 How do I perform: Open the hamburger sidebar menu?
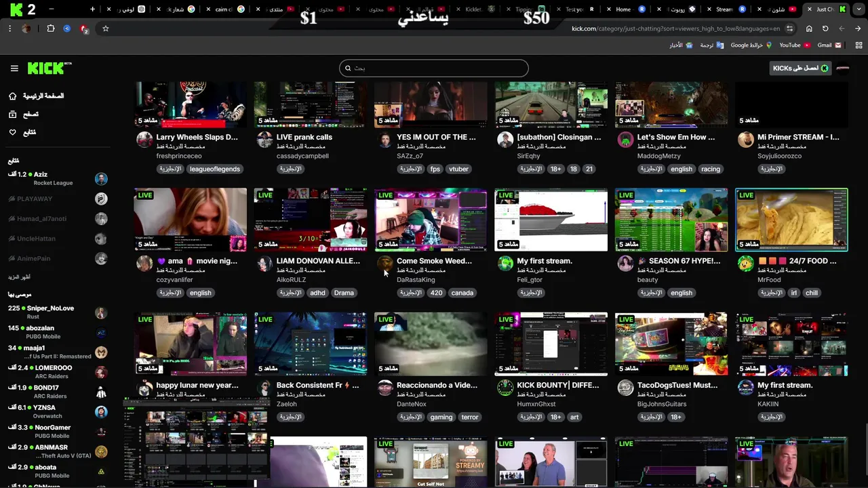14,68
